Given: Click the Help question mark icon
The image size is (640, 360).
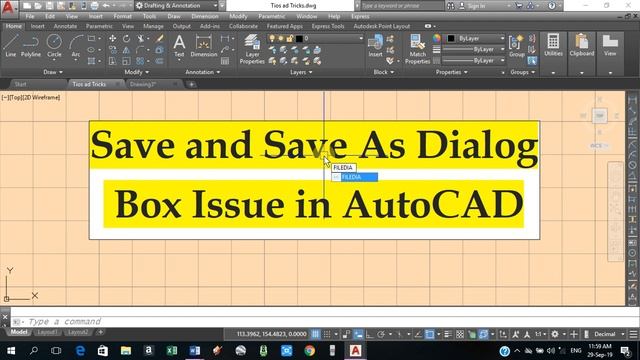Looking at the screenshot, I should pyautogui.click(x=552, y=6).
